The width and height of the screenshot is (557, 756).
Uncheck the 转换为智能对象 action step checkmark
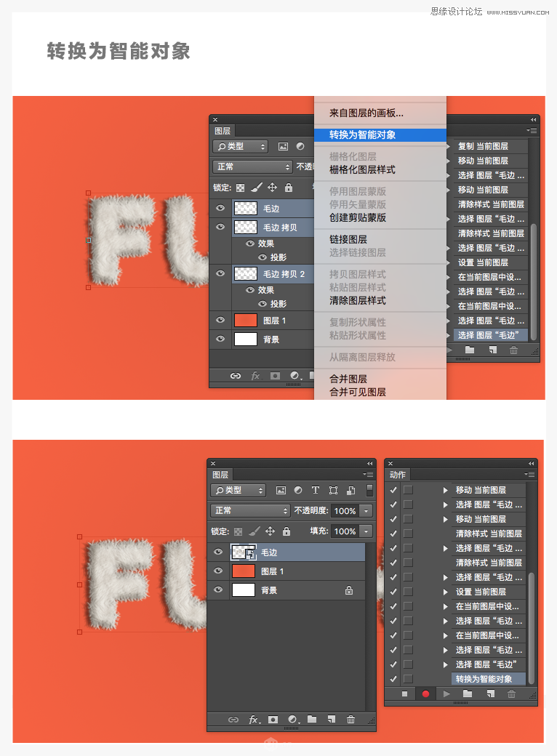393,679
